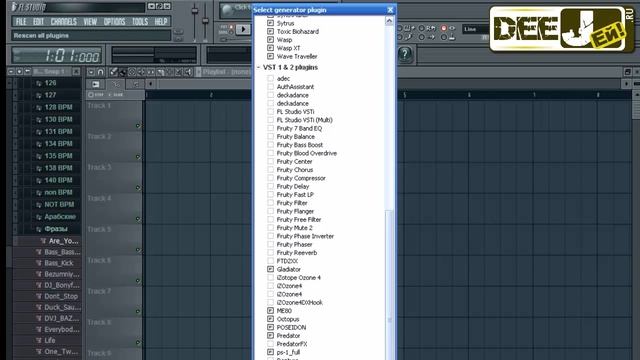Select the speaker playback tool in playlist toolbar
The height and width of the screenshot is (360, 640).
pyautogui.click(x=188, y=72)
